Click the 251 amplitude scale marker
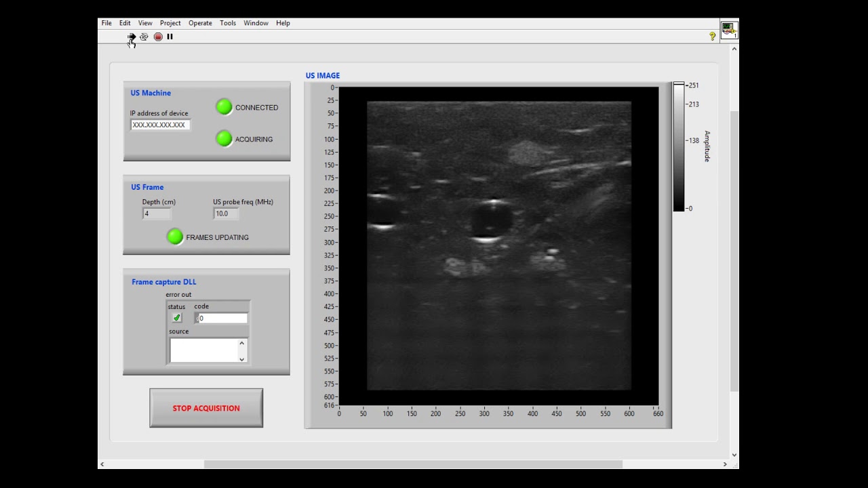 [694, 85]
